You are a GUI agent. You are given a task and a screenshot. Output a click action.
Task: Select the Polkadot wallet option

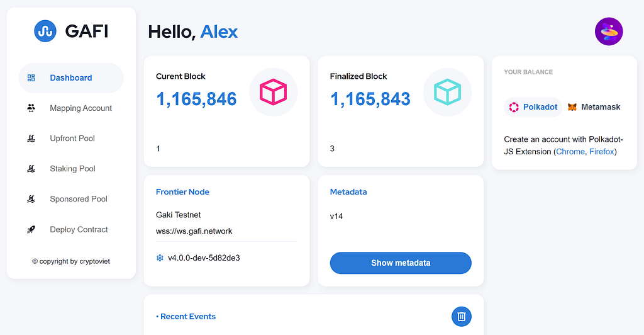point(533,107)
